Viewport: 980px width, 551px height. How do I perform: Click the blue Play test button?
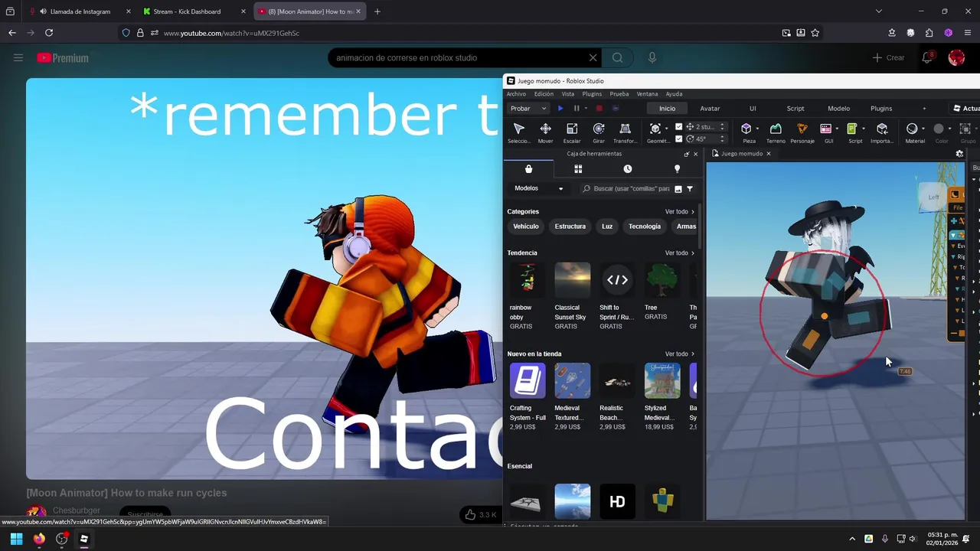click(560, 109)
